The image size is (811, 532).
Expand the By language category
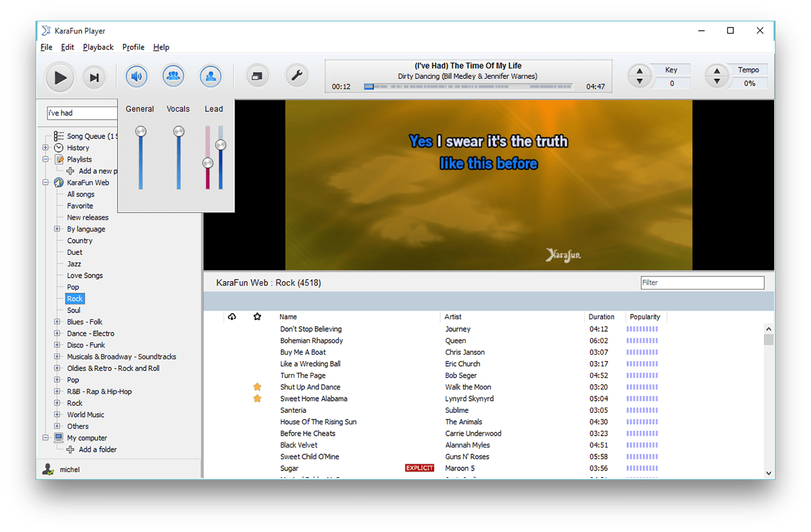[56, 229]
